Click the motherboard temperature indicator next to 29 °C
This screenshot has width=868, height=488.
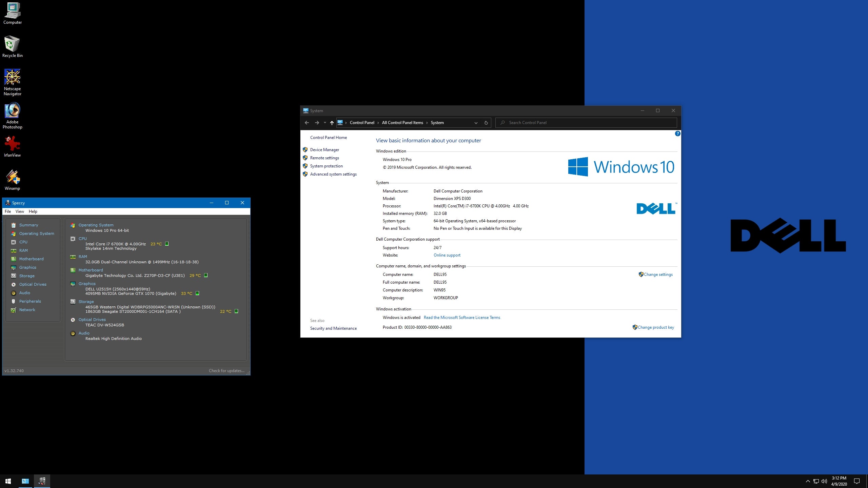point(206,275)
